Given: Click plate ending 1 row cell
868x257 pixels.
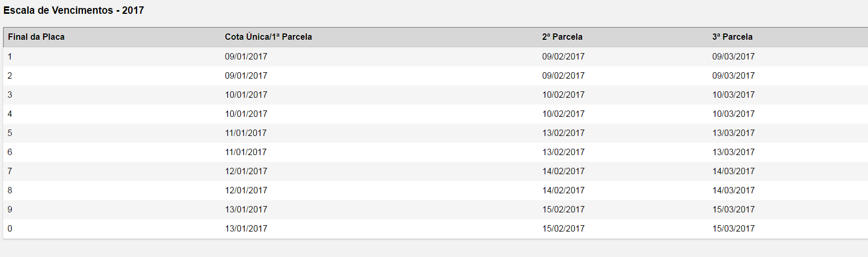Looking at the screenshot, I should [10, 57].
